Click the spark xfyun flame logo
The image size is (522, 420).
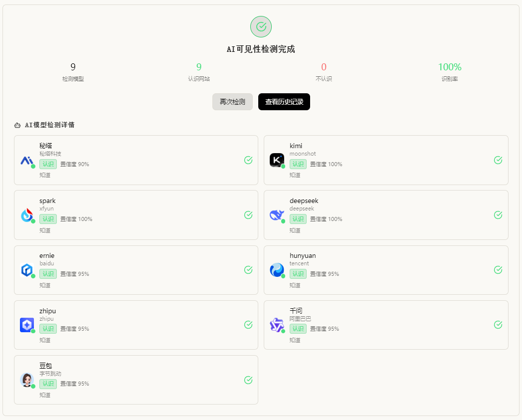(x=27, y=215)
